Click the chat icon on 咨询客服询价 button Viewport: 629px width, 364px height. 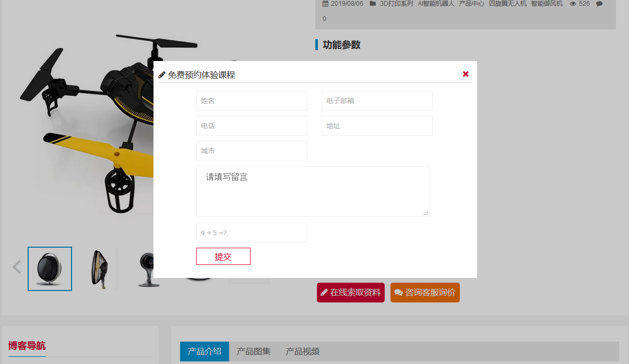398,292
